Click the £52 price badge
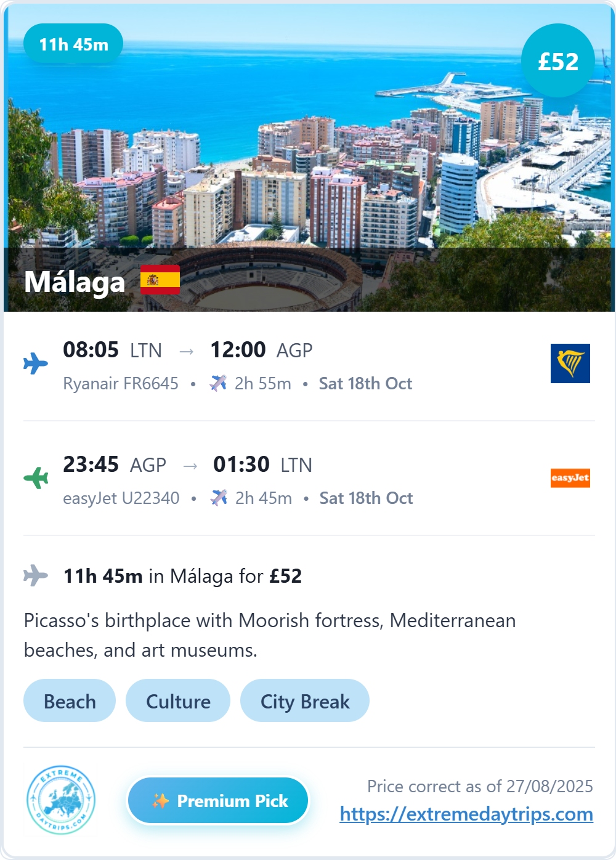This screenshot has width=616, height=860. click(558, 61)
